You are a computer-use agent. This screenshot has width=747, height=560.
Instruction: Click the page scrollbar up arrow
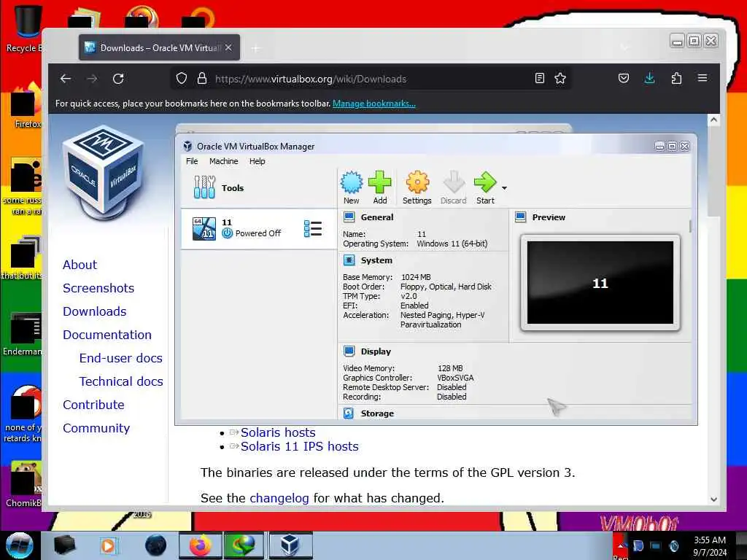(x=713, y=120)
